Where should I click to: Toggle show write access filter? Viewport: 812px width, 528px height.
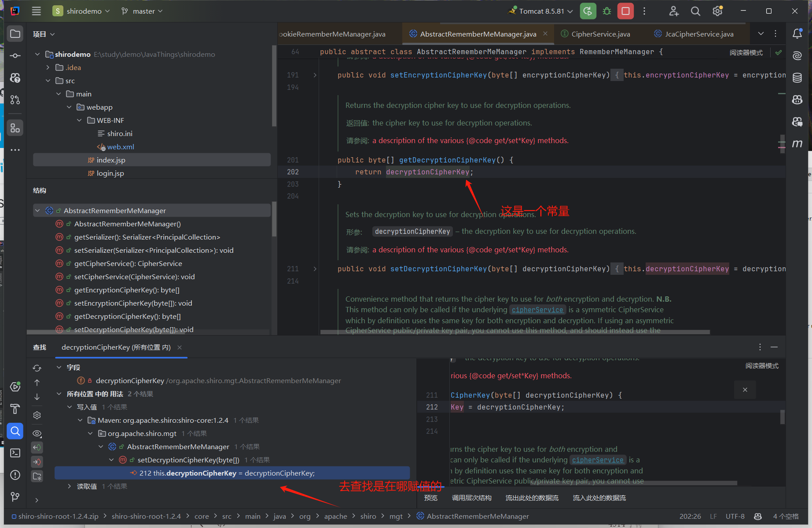point(37,462)
